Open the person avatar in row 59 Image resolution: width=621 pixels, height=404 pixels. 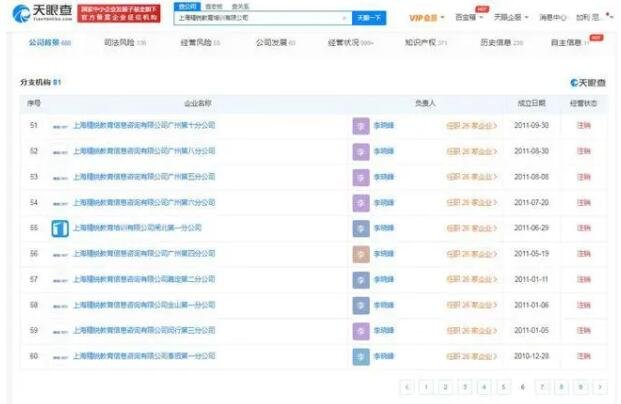tap(361, 331)
